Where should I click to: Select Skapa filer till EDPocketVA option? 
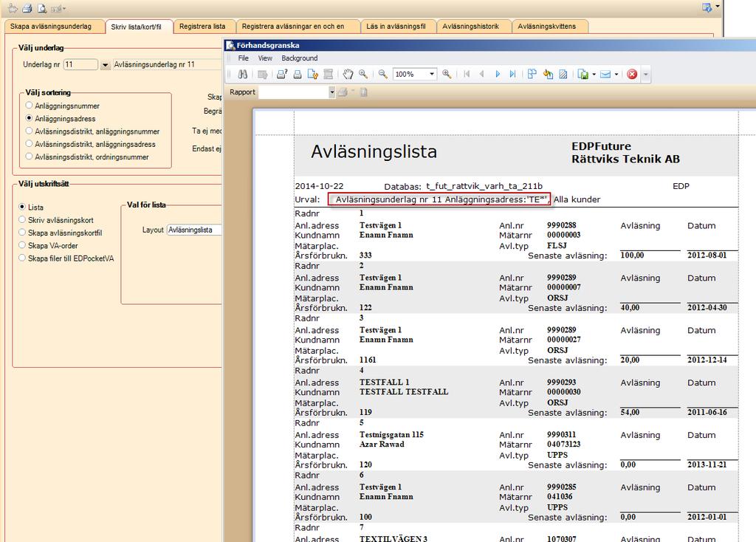pyautogui.click(x=66, y=258)
